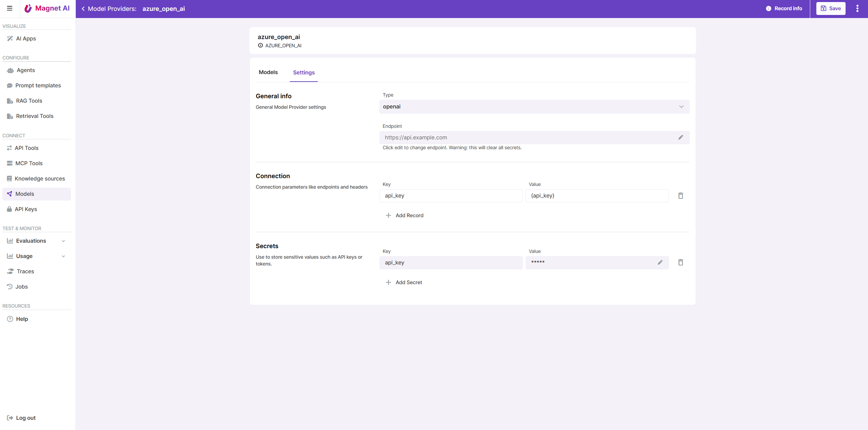Screen dimensions: 868x430
Task: Save the model provider
Action: (x=831, y=8)
